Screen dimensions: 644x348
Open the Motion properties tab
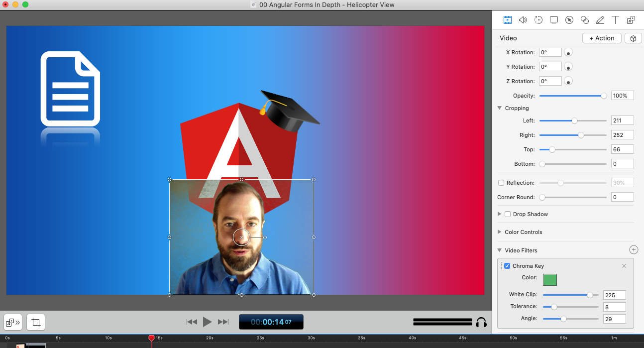coord(538,20)
